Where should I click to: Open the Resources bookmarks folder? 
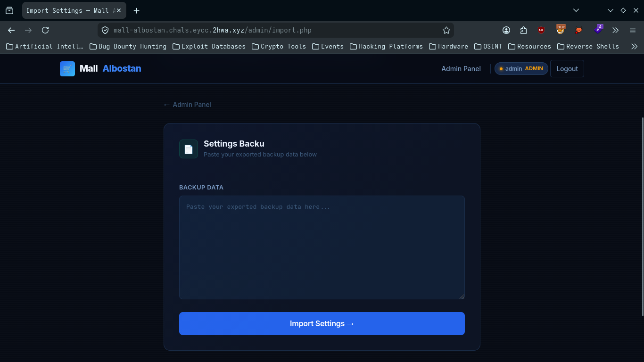(x=529, y=46)
